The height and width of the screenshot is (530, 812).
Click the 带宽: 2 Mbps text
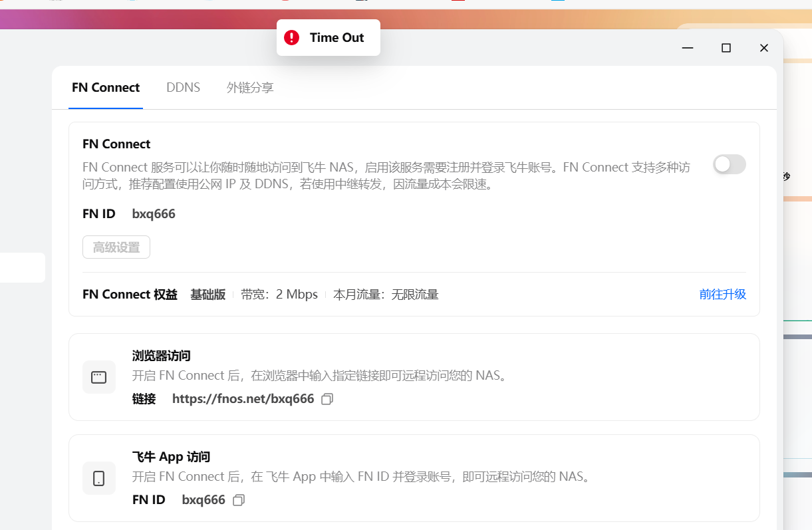pyautogui.click(x=279, y=295)
